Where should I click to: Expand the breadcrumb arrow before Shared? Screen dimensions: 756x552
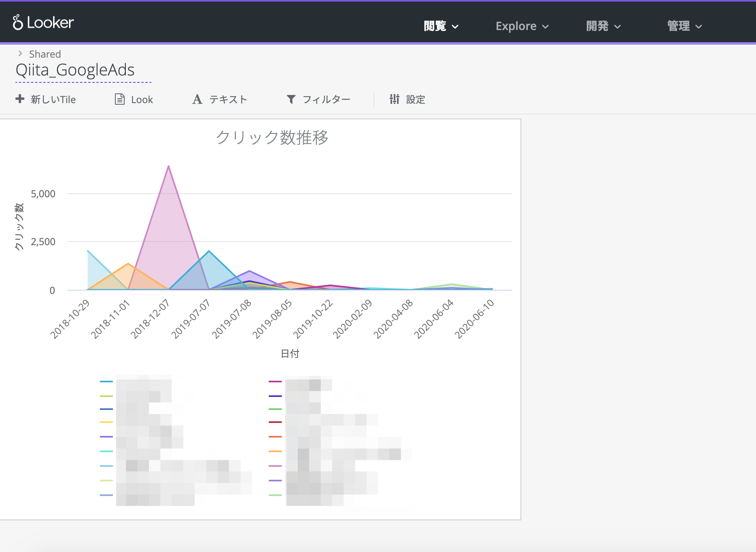[20, 54]
